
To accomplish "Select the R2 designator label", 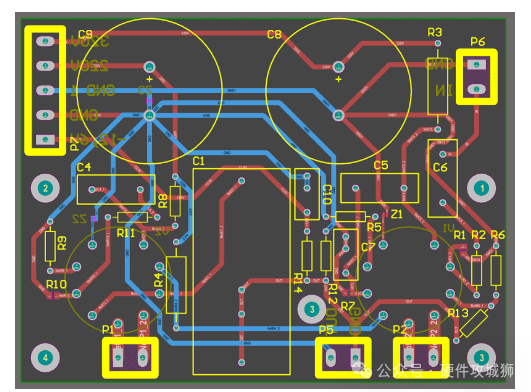I will click(479, 235).
